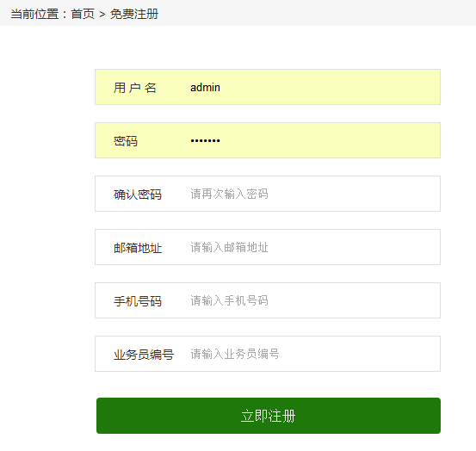Click the 业务员编号 field label
Screen dimensions: 476x451
point(144,355)
